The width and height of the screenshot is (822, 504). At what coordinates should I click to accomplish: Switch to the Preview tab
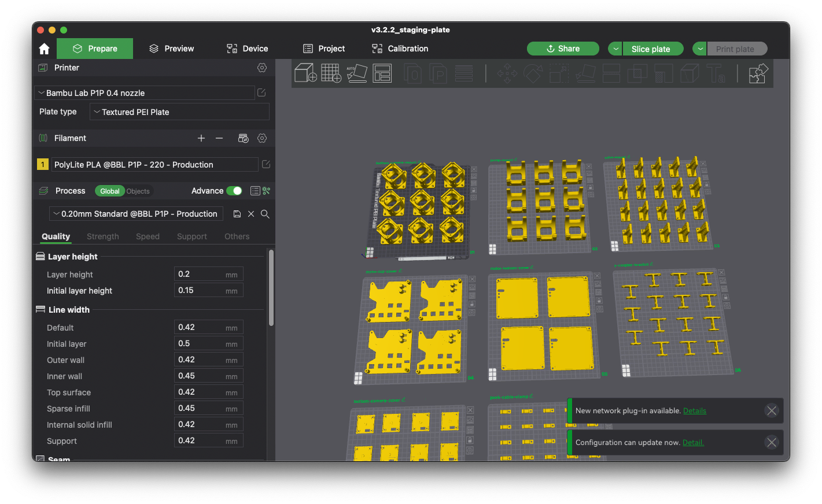tap(171, 49)
